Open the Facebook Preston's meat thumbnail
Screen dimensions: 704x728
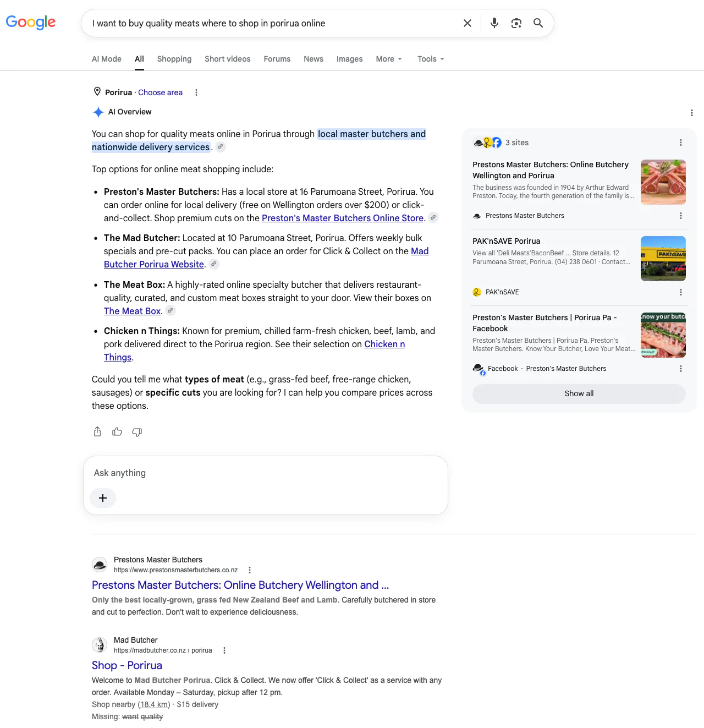point(663,335)
